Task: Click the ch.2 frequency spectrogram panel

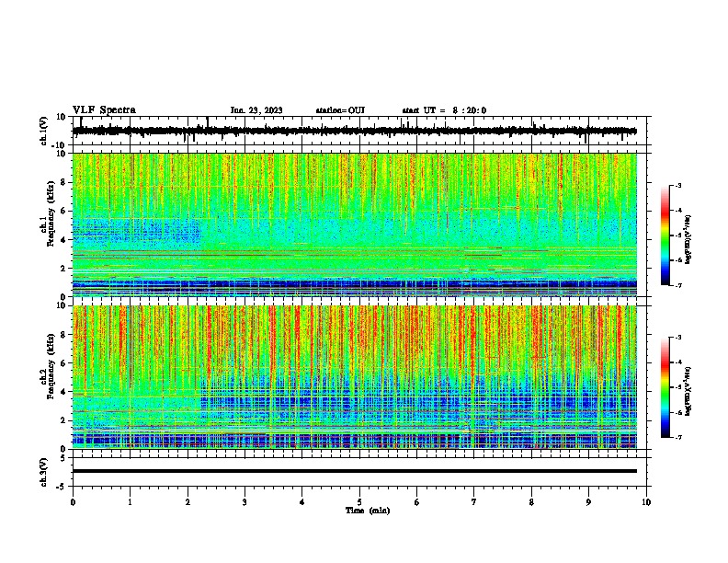Action: (x=355, y=377)
